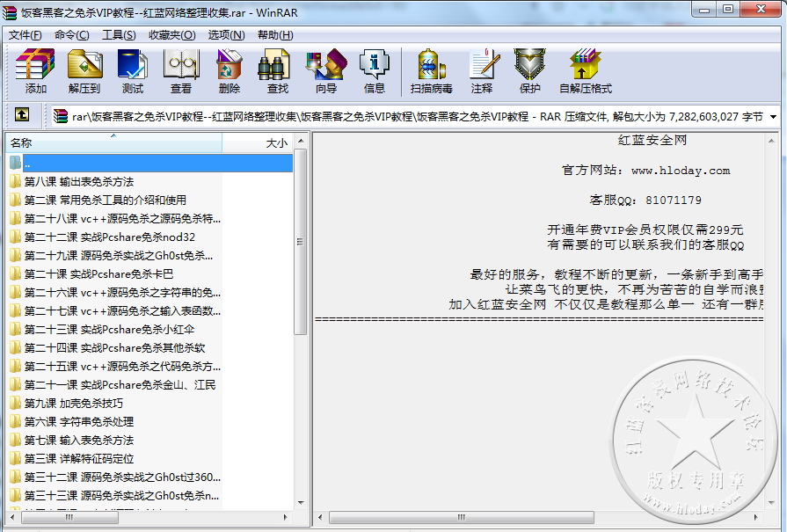Open the 查找 (Find) binoculars tool
The width and height of the screenshot is (787, 532).
point(278,70)
